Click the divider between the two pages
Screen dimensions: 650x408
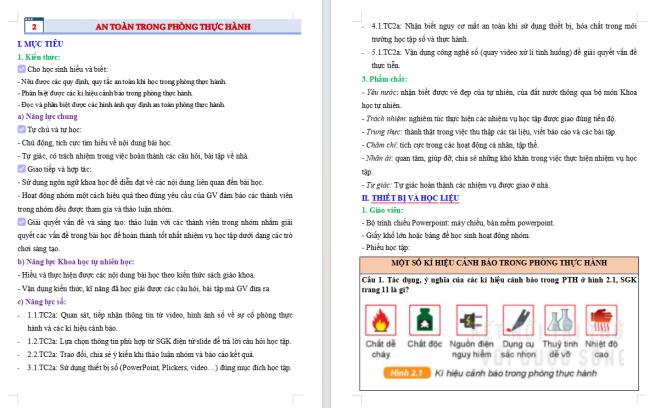point(327,204)
